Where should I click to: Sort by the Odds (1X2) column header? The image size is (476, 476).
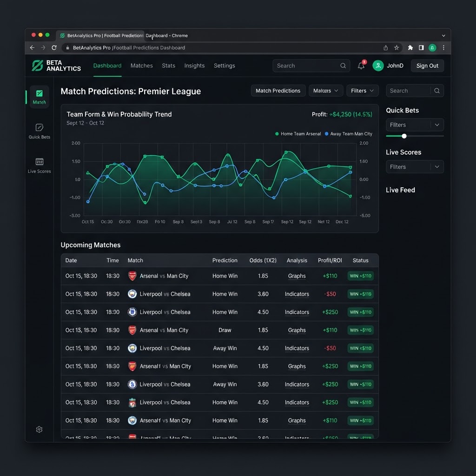(263, 260)
